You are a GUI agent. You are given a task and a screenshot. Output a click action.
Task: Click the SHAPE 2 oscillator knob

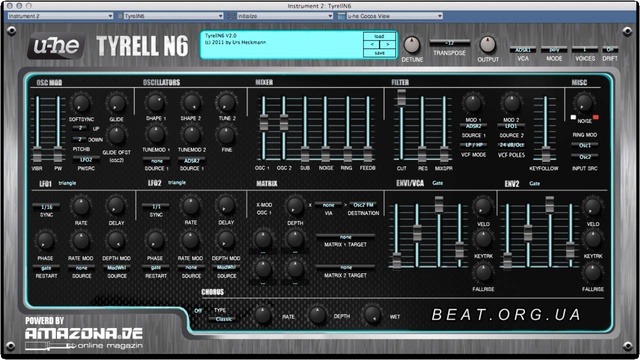191,103
